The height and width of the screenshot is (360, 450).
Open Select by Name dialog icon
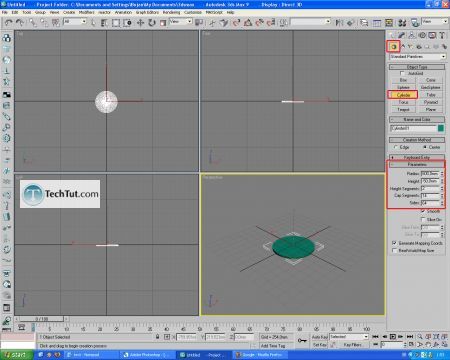pos(104,22)
